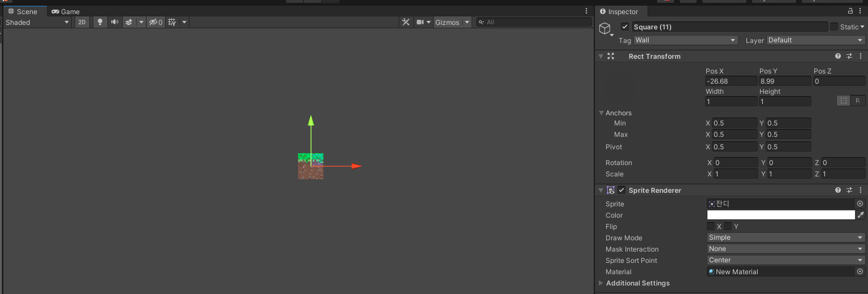Toggle scene effects layers icon
The width and height of the screenshot is (868, 294).
[129, 22]
